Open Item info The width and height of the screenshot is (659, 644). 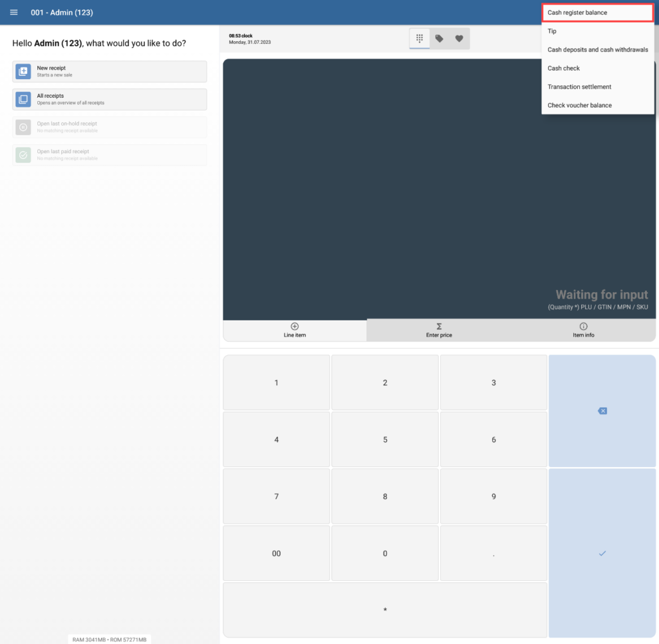[583, 330]
